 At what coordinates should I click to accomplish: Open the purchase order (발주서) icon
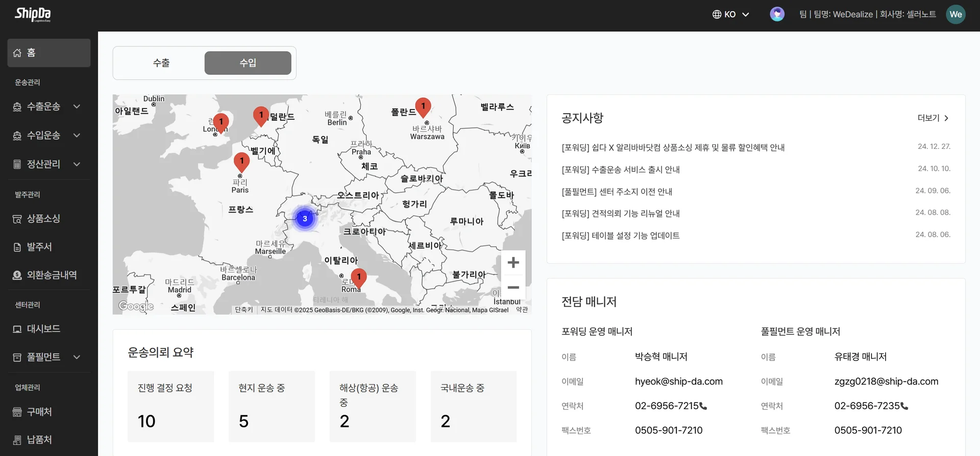[17, 247]
